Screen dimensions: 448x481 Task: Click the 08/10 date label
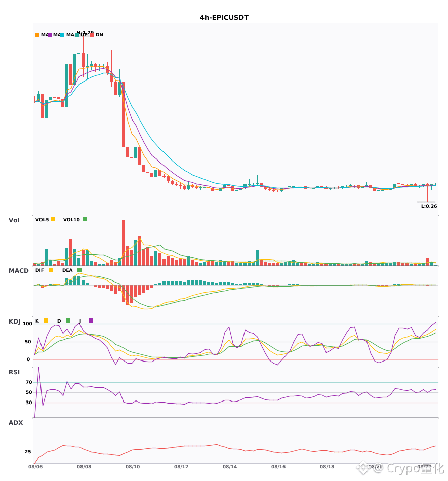(133, 467)
